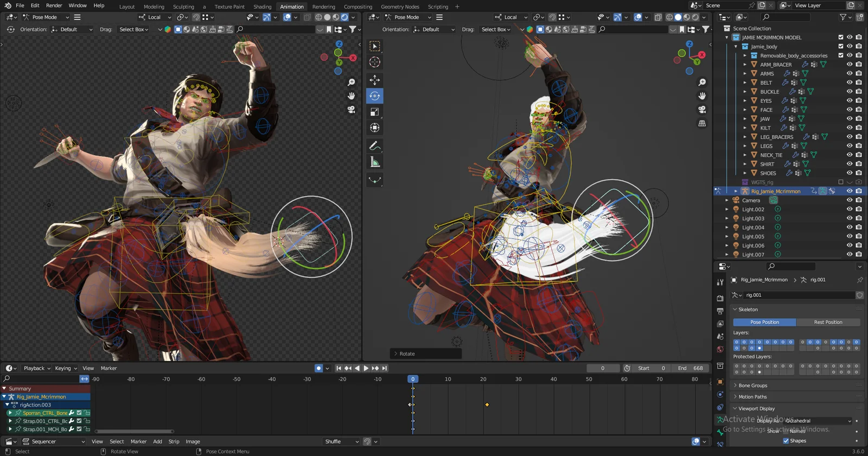Jump to the timeline end frame
The image size is (868, 456).
pos(384,368)
